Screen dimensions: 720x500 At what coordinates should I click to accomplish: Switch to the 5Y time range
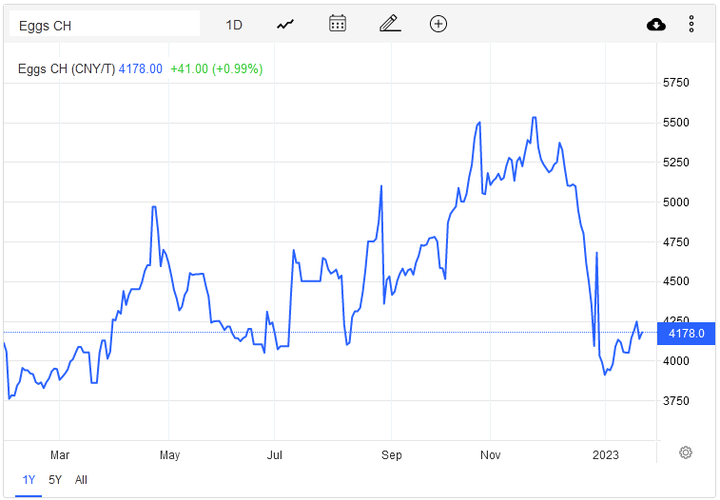pyautogui.click(x=55, y=480)
